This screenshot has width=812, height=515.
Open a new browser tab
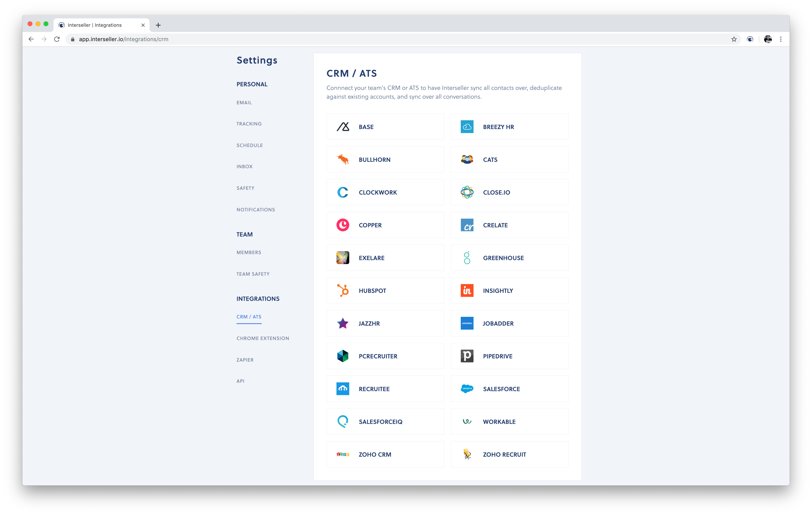[x=158, y=25]
